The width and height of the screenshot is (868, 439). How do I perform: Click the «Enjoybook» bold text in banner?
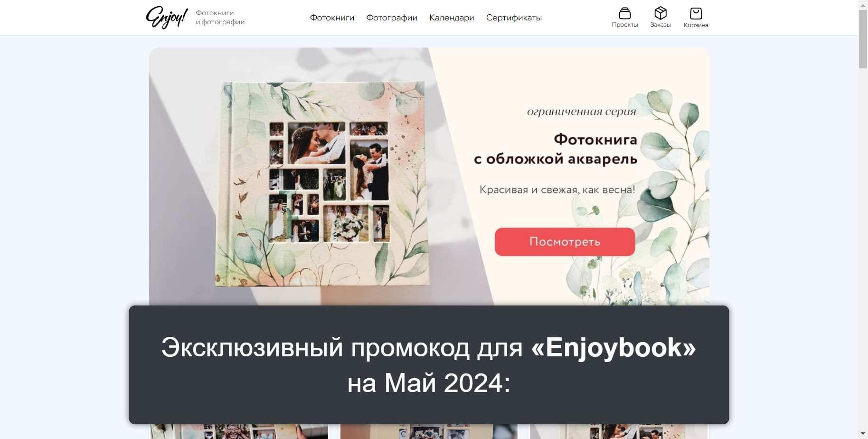point(613,347)
